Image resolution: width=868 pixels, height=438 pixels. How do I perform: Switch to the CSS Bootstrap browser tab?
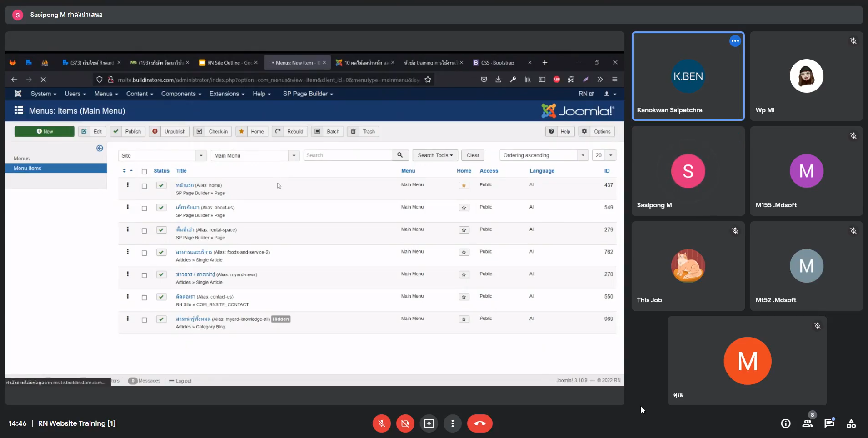[498, 63]
